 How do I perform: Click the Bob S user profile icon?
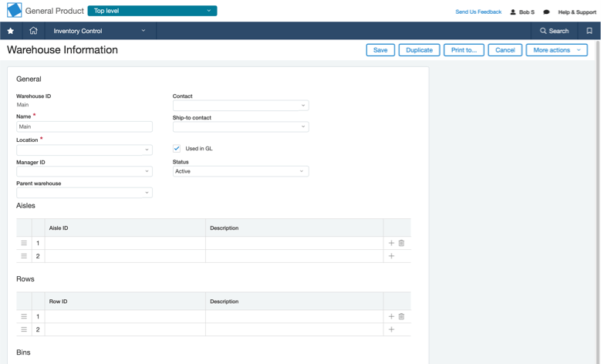click(x=513, y=12)
